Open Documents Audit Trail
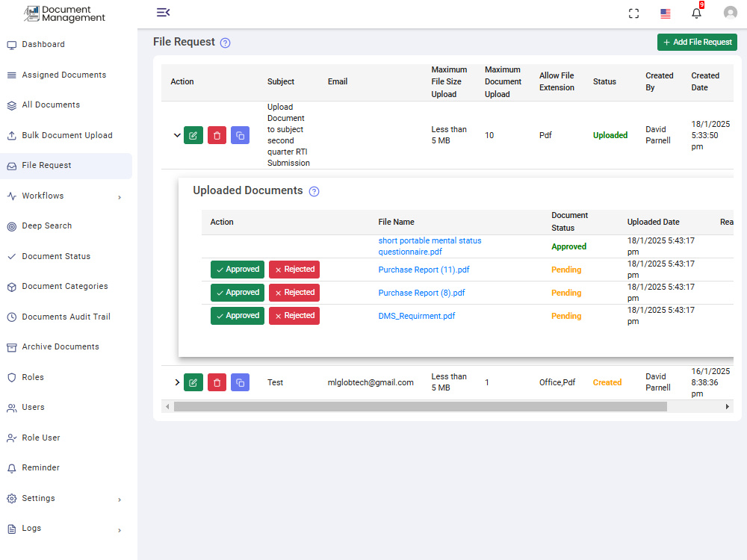This screenshot has height=560, width=747. tap(66, 317)
